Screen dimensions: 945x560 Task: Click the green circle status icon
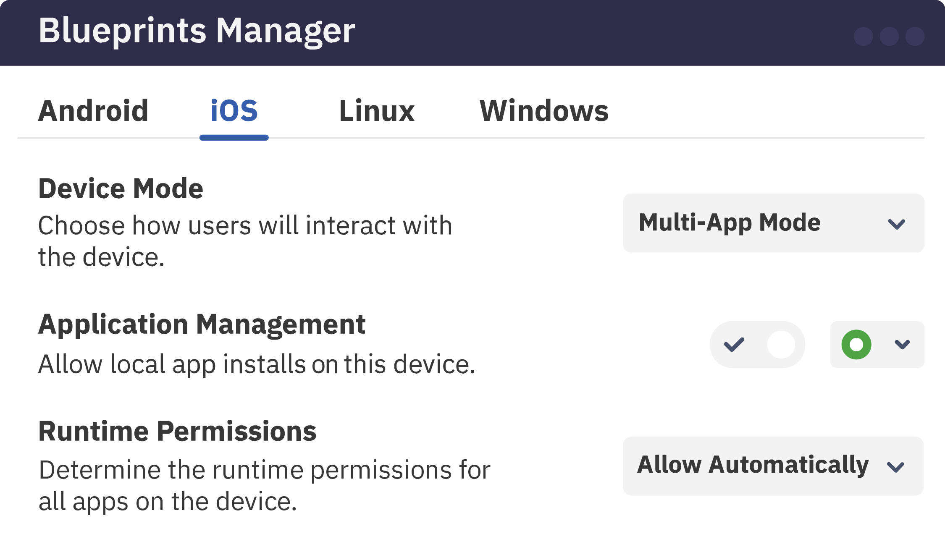pos(856,345)
